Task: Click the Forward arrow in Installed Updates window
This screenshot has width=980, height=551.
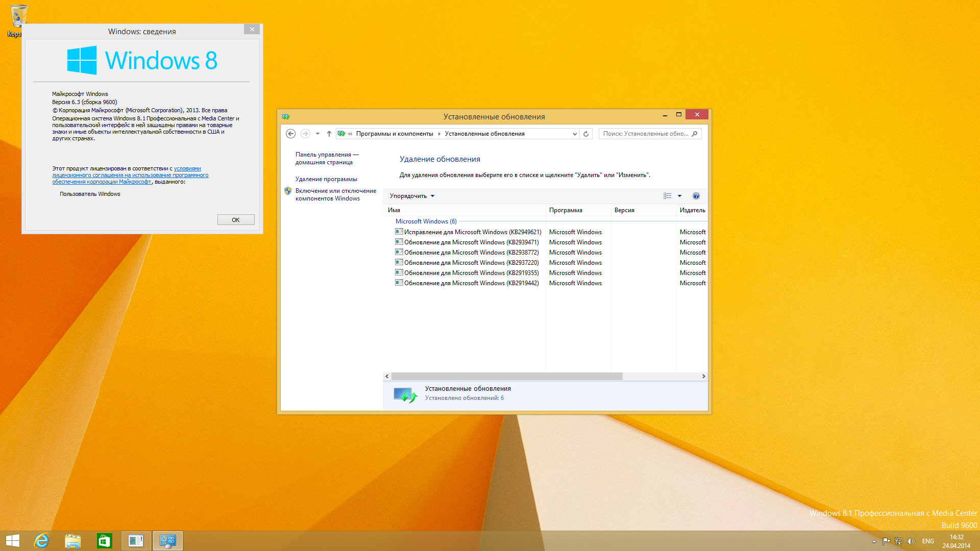Action: coord(305,134)
